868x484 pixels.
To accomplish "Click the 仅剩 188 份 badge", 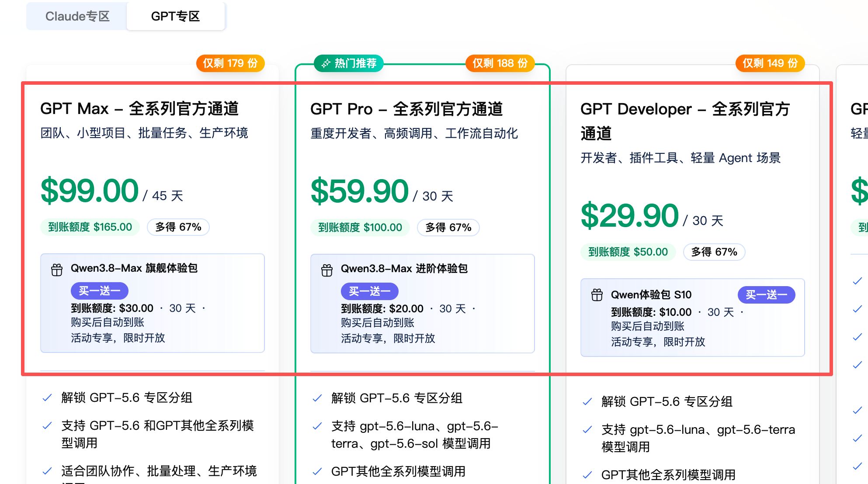I will (500, 63).
